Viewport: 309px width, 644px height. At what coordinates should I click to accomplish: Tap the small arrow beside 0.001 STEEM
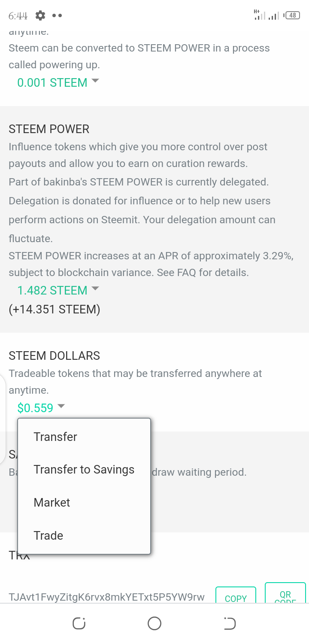tap(95, 80)
